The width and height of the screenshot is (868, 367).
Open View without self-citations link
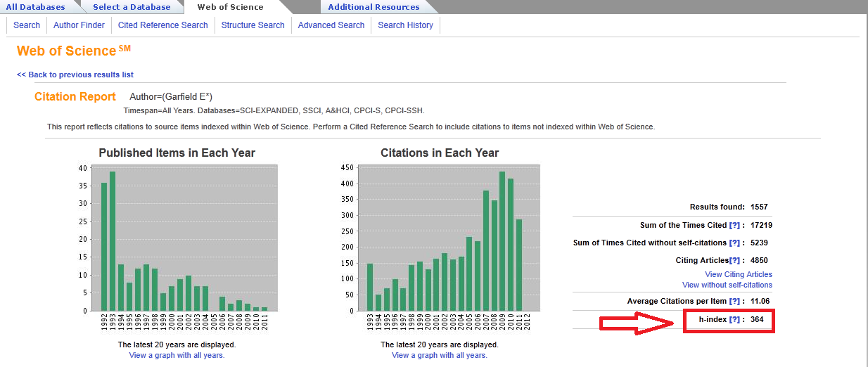coord(727,285)
